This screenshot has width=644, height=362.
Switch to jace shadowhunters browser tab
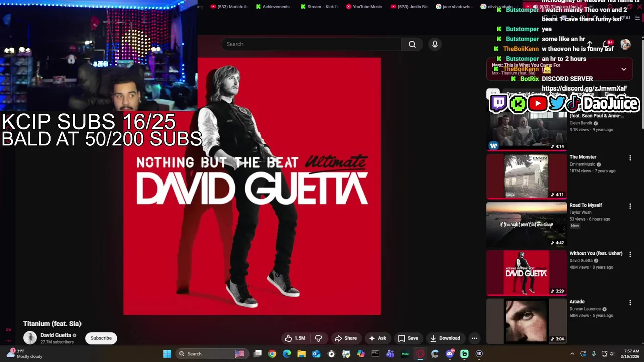coord(454,7)
